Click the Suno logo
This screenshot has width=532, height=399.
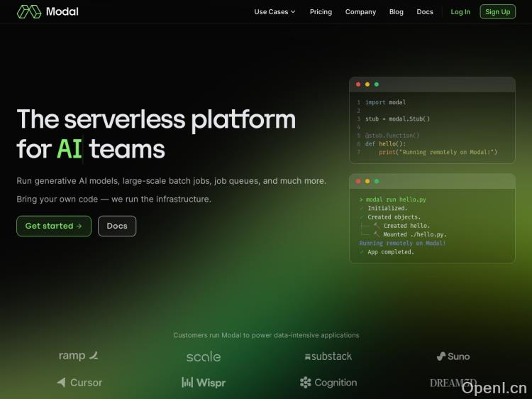point(453,356)
